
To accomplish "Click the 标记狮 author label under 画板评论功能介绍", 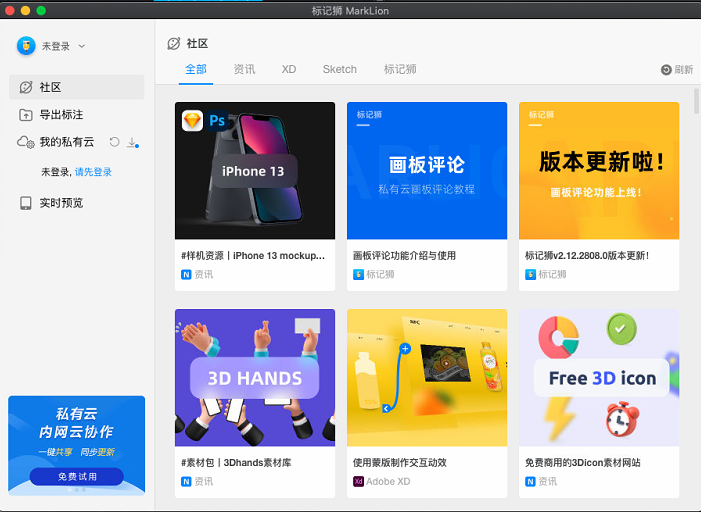I will 380,275.
